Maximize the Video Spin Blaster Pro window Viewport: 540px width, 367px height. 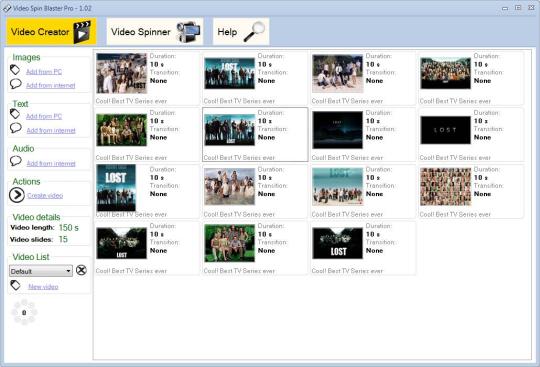pos(518,8)
